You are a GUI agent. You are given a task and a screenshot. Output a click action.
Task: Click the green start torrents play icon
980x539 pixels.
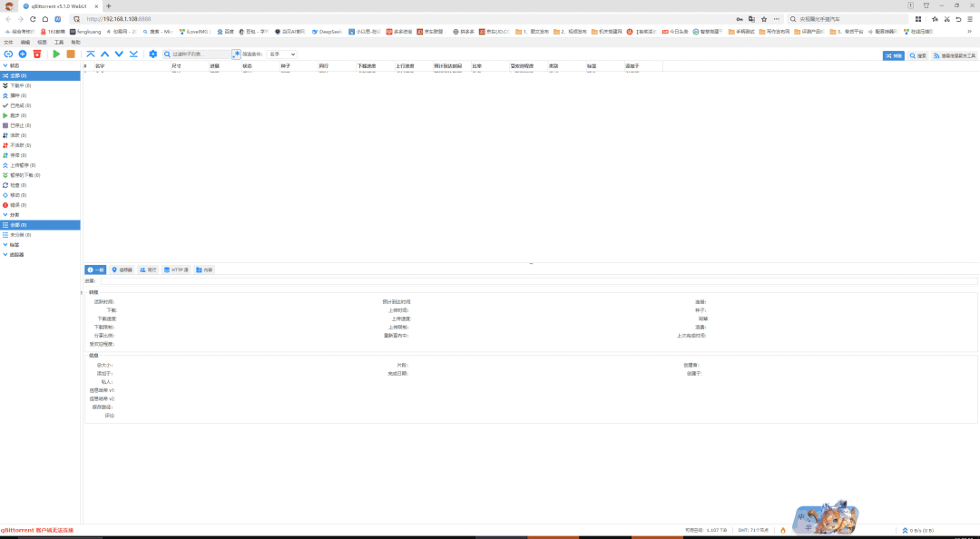click(x=56, y=54)
